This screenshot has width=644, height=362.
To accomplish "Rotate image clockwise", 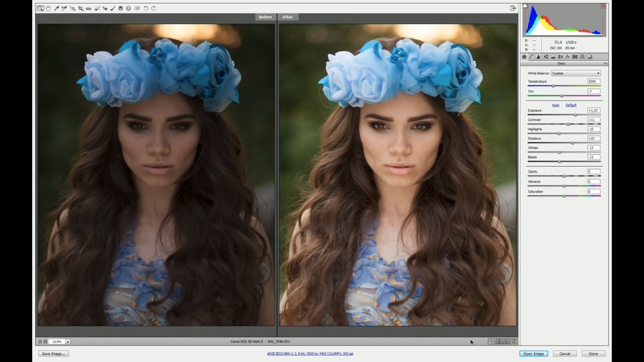I will coord(153,8).
